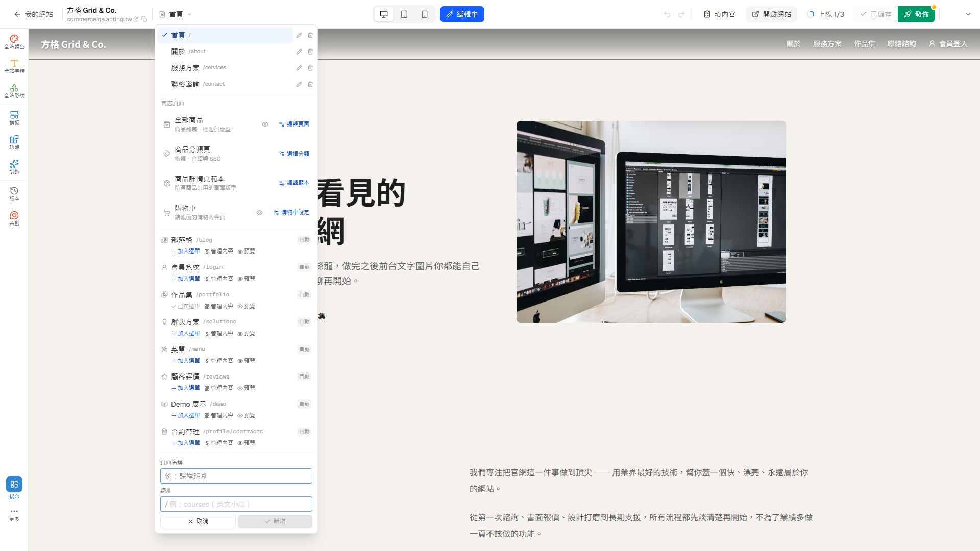Click the 取消 cancel button
The image size is (980, 551).
pos(198,521)
